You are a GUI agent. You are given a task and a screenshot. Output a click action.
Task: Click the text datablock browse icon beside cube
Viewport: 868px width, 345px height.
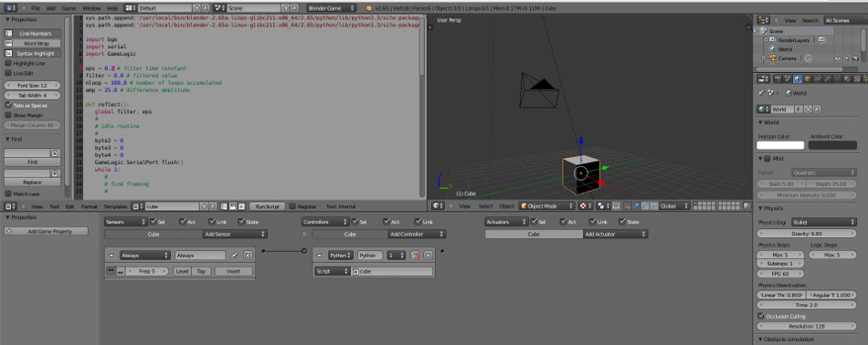(x=138, y=205)
